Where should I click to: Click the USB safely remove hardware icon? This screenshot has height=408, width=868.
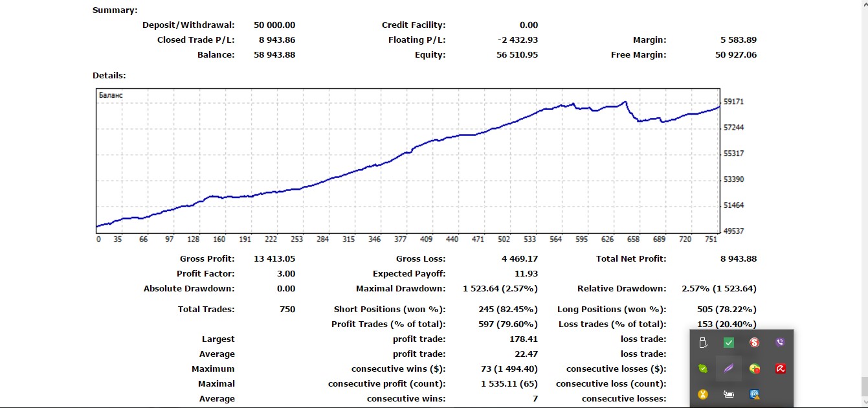[703, 343]
